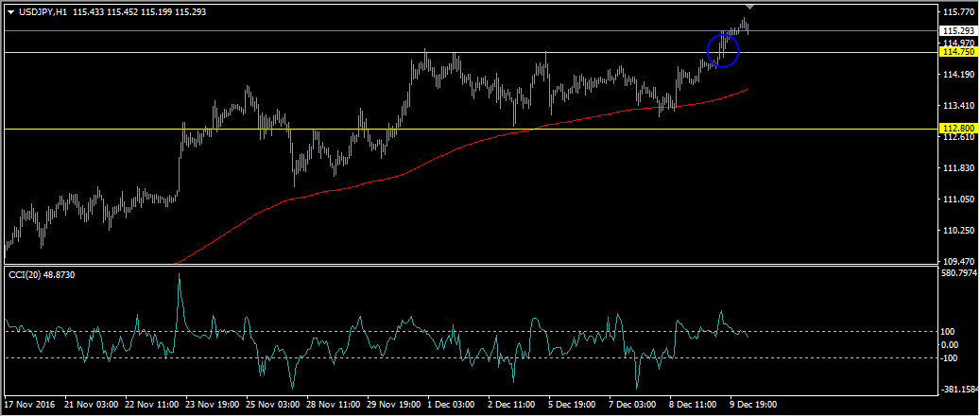Click the 100 level on CCI scale
Image resolution: width=980 pixels, height=417 pixels.
click(x=950, y=331)
